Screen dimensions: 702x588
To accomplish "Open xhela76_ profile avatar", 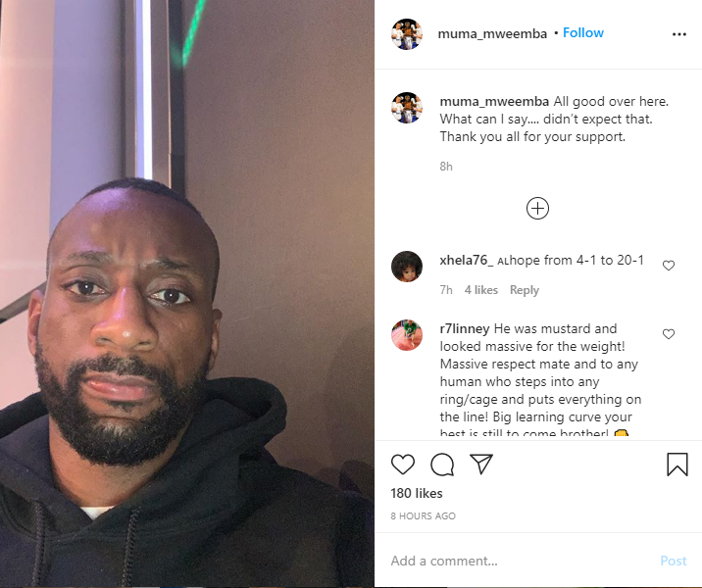I will pos(407,267).
